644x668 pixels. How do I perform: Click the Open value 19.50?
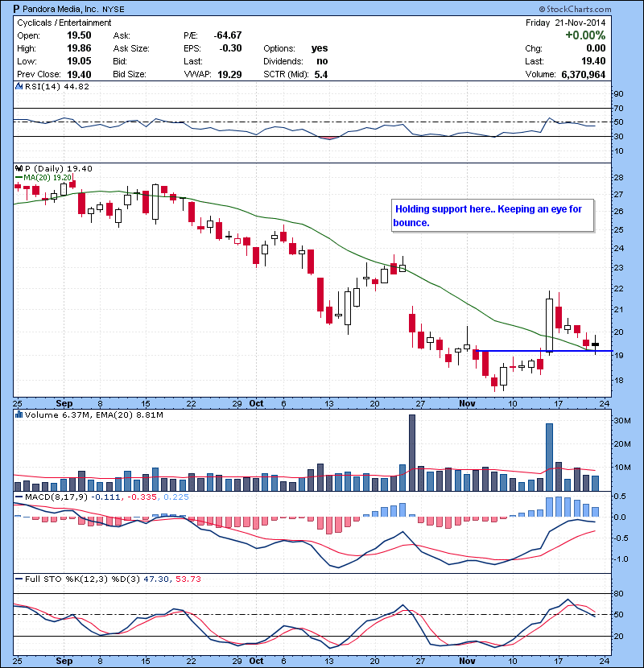pos(79,35)
